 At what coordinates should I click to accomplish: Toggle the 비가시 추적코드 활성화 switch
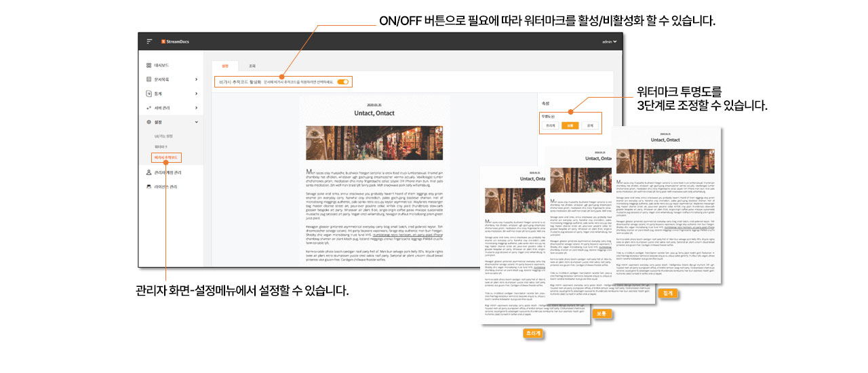[x=343, y=82]
